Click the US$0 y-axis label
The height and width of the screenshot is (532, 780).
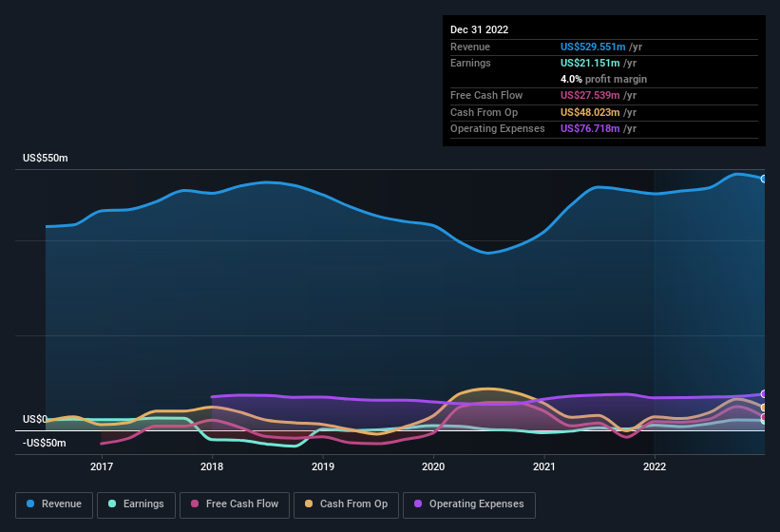point(35,419)
